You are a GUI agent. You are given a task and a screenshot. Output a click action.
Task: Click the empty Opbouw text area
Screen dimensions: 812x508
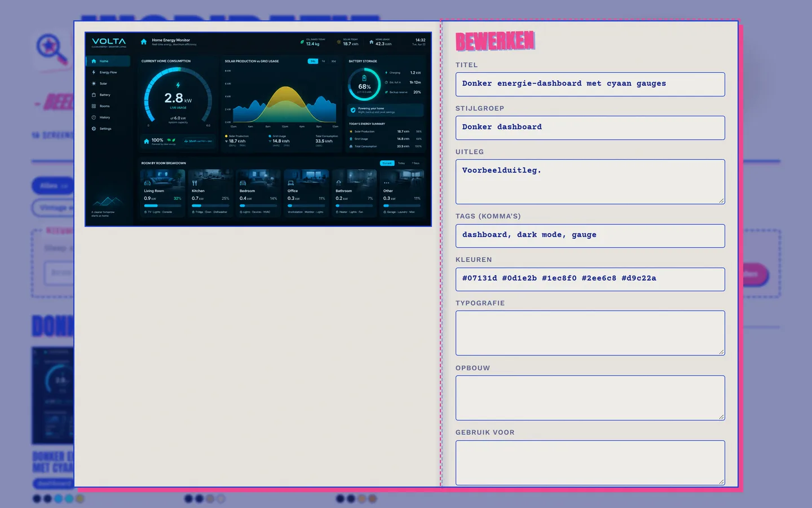pyautogui.click(x=590, y=398)
